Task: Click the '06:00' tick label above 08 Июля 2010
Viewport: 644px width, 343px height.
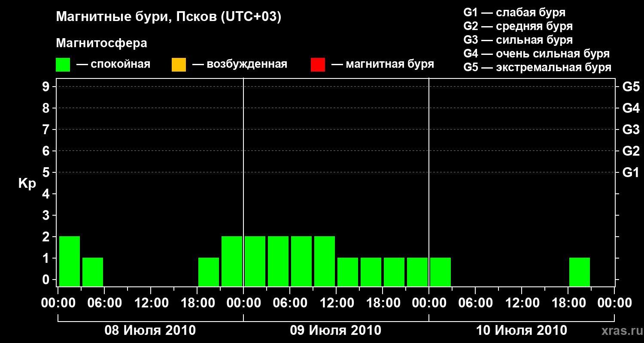Action: pos(104,303)
